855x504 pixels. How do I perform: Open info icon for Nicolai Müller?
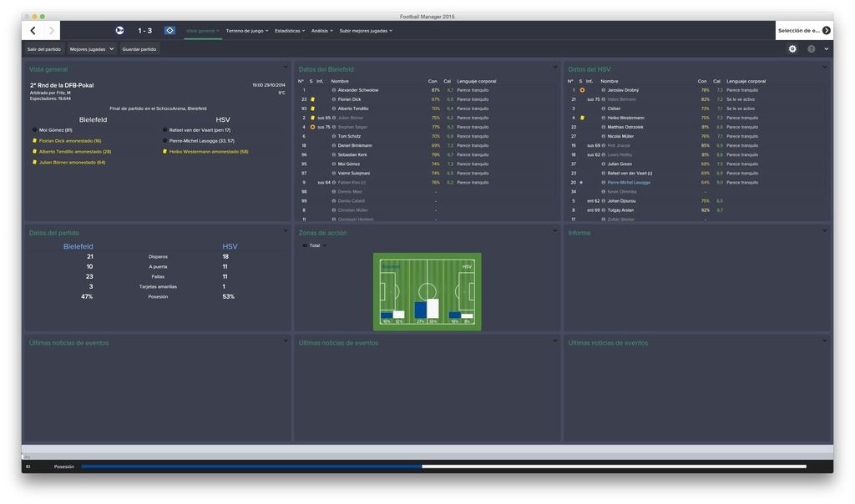(x=604, y=136)
